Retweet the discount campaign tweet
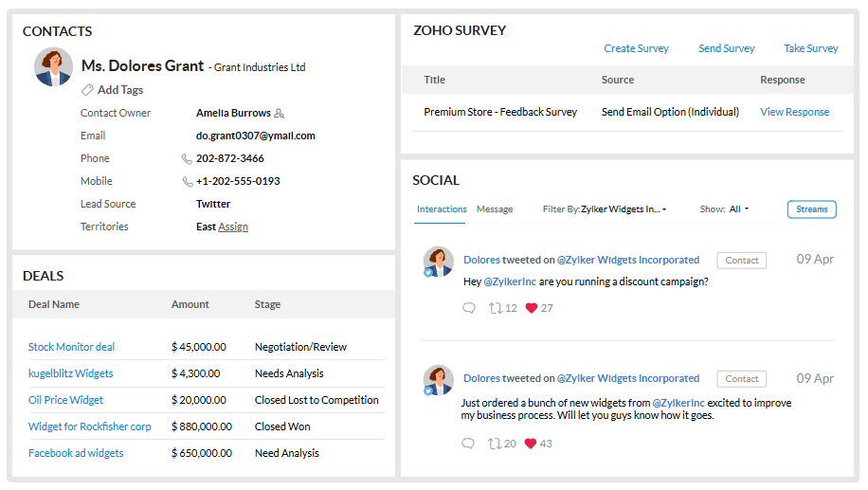 pos(495,308)
